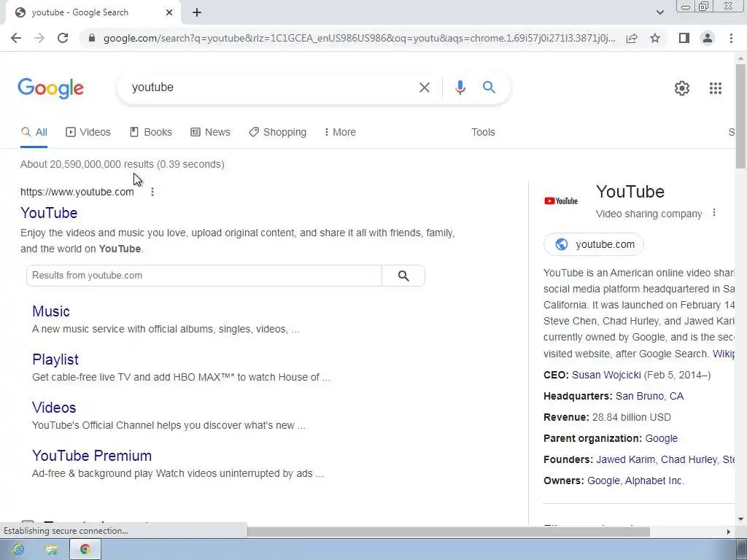Open the Playlist sitelink
This screenshot has height=560, width=747.
point(55,359)
